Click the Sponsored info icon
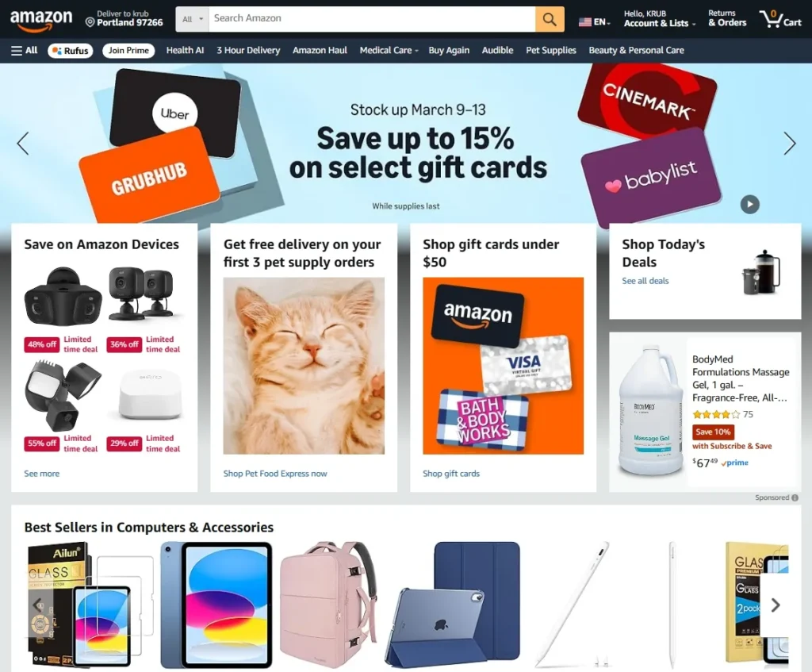 (x=795, y=497)
